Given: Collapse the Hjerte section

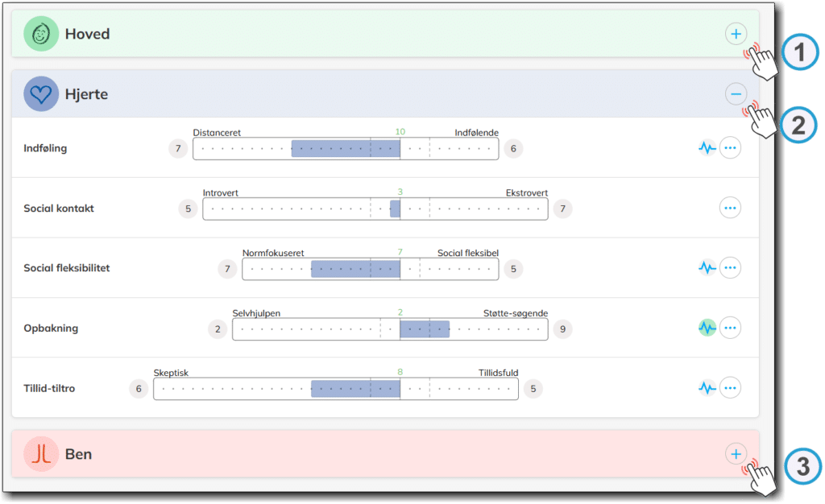Looking at the screenshot, I should [735, 94].
